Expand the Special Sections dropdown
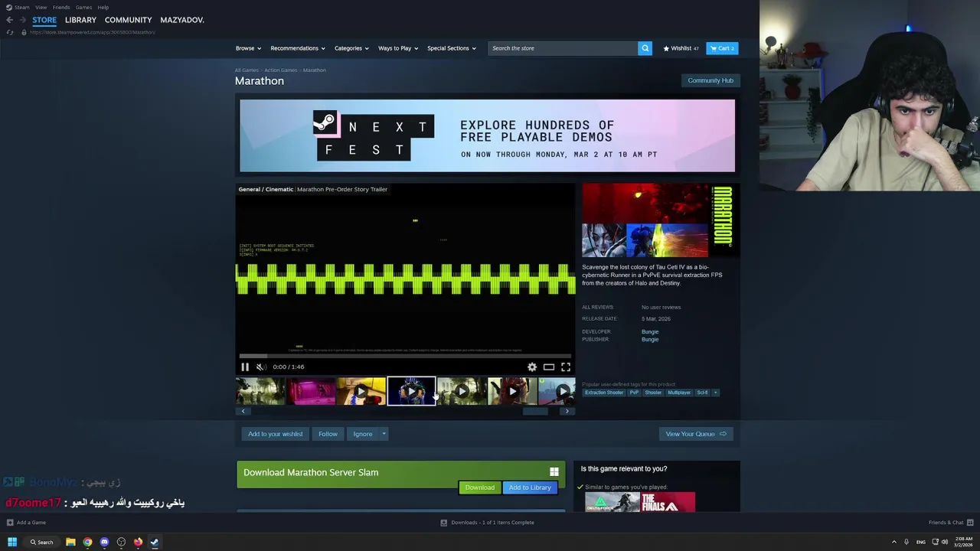 pos(452,48)
